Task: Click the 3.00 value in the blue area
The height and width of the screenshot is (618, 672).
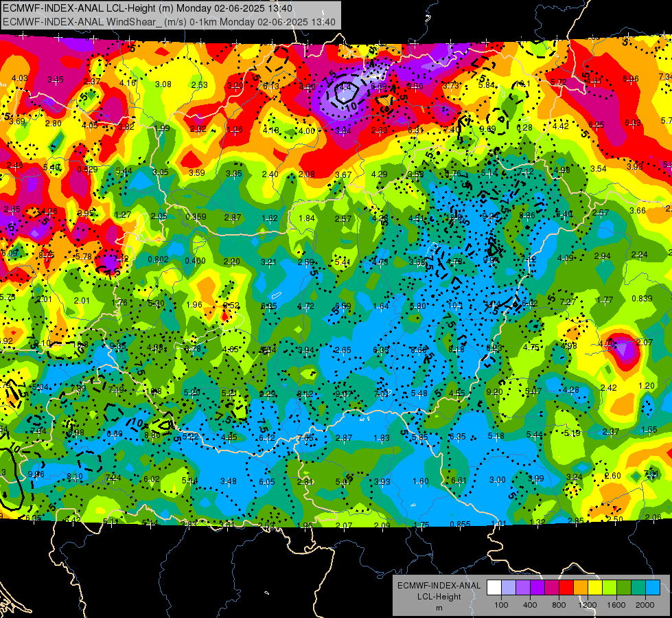Action: 498,480
